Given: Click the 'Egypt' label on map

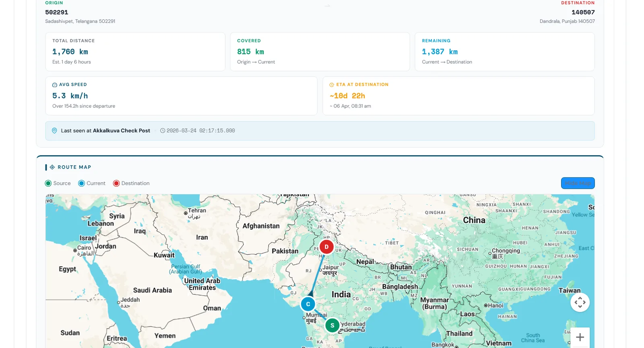Looking at the screenshot, I should pos(67,269).
